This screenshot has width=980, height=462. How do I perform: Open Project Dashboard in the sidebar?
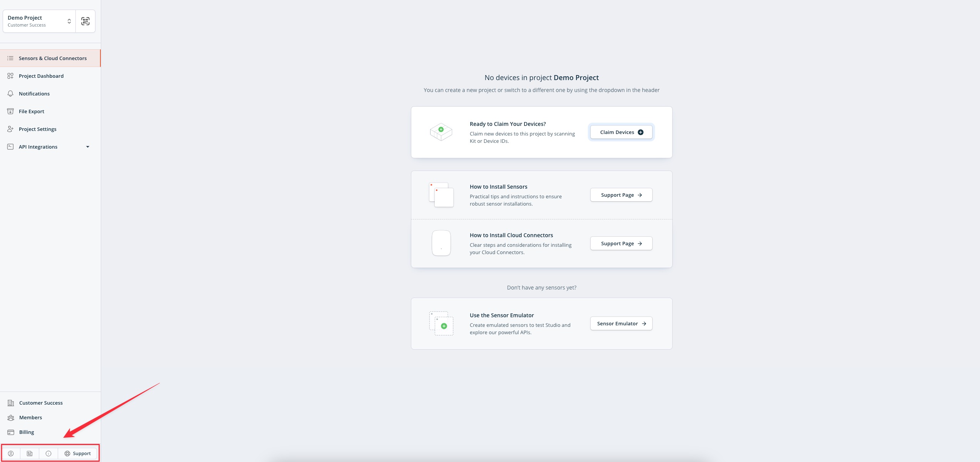pos(41,76)
